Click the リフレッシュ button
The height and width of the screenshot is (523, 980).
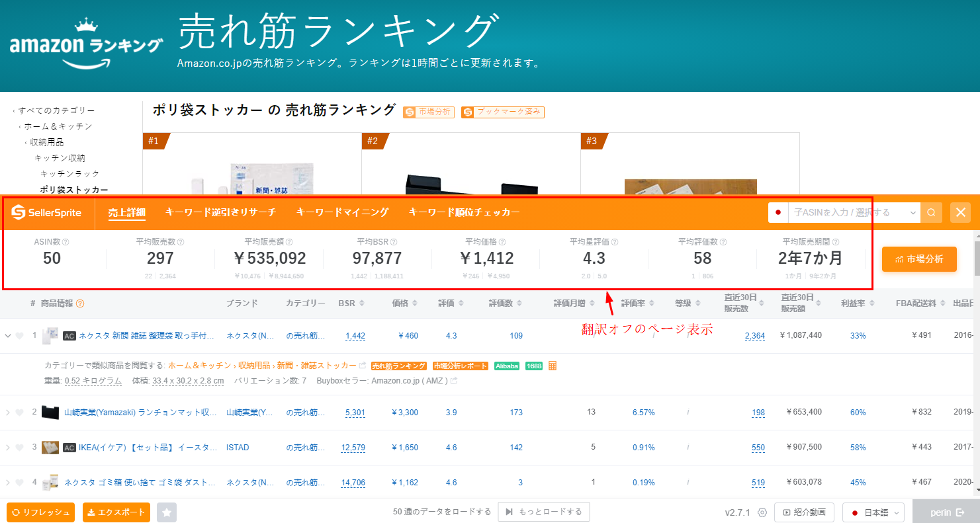[41, 512]
